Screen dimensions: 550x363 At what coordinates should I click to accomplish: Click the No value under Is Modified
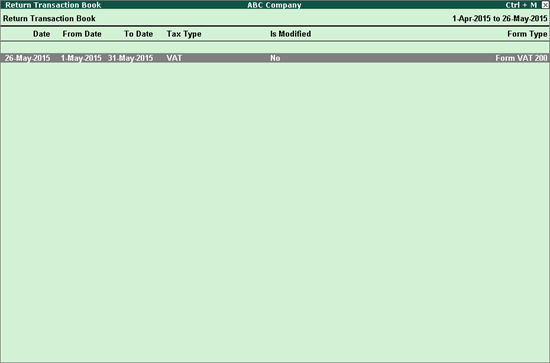pyautogui.click(x=275, y=58)
